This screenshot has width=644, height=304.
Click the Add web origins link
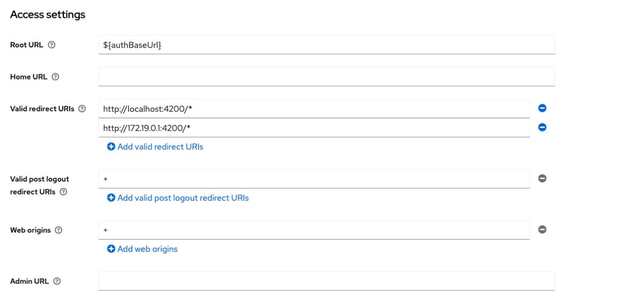[142, 249]
